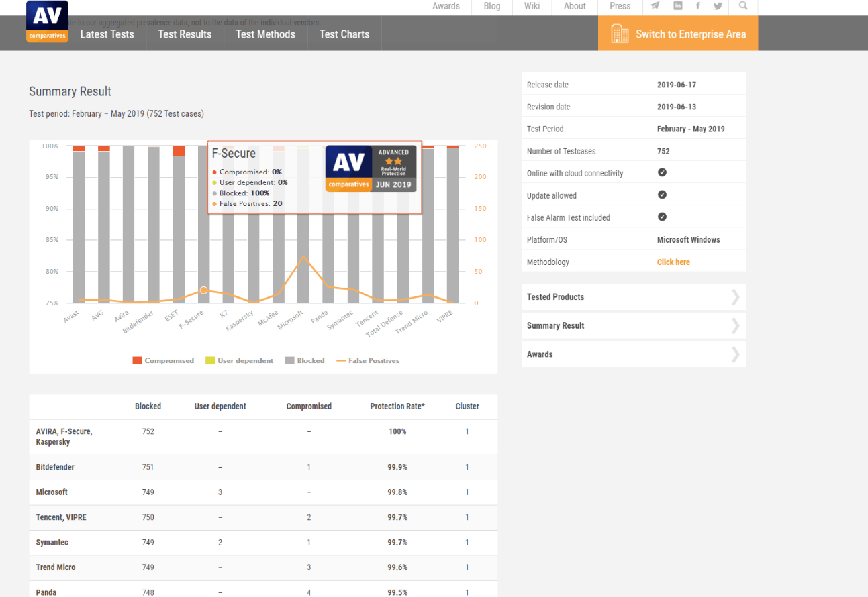Select the 'AVIRA, F-Secure, Kaspersky' row name
The image size is (868, 597).
pyautogui.click(x=64, y=437)
